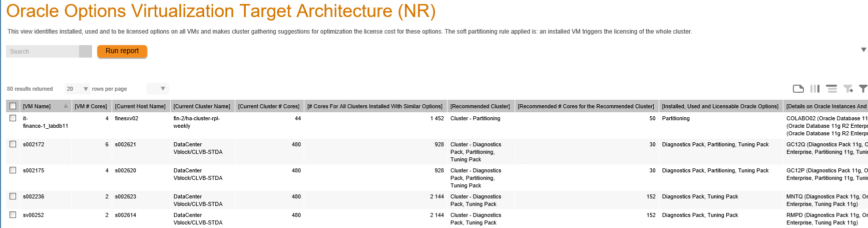This screenshot has width=868, height=228.
Task: Select the VM name cell s002175
Action: pos(34,170)
